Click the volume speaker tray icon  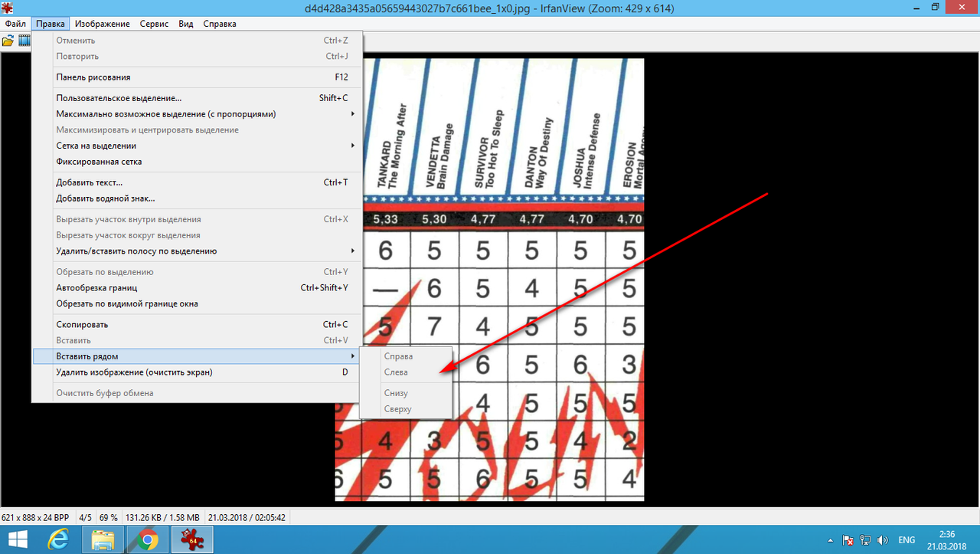882,540
